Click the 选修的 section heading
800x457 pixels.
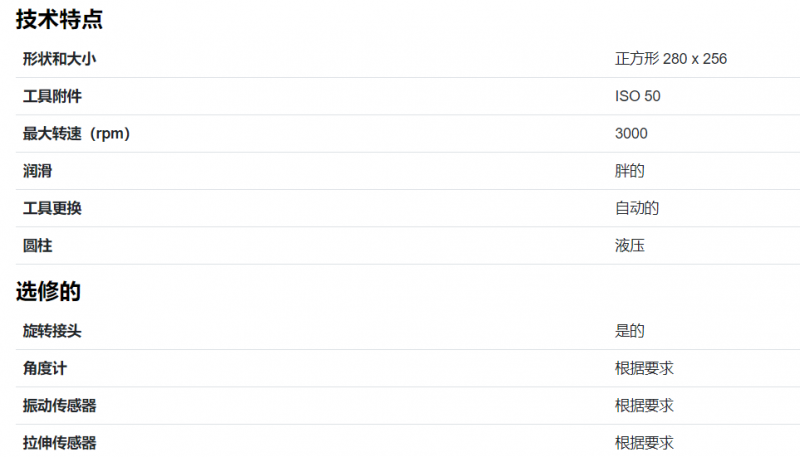pyautogui.click(x=48, y=291)
